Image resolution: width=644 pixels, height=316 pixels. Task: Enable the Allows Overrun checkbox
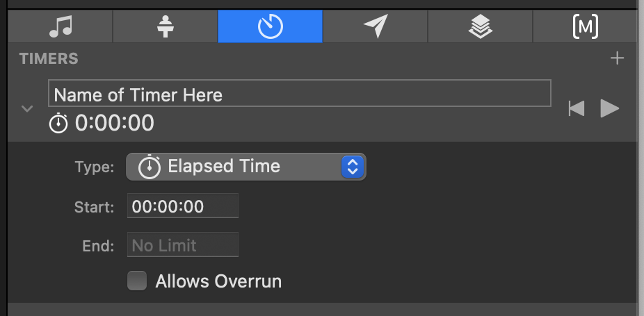[137, 281]
